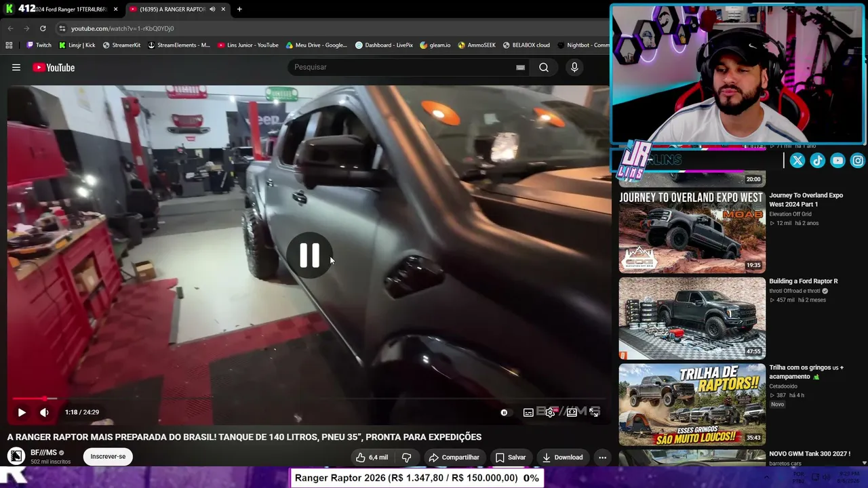This screenshot has width=868, height=488.
Task: Seek on the red video progress bar
Action: 309,399
